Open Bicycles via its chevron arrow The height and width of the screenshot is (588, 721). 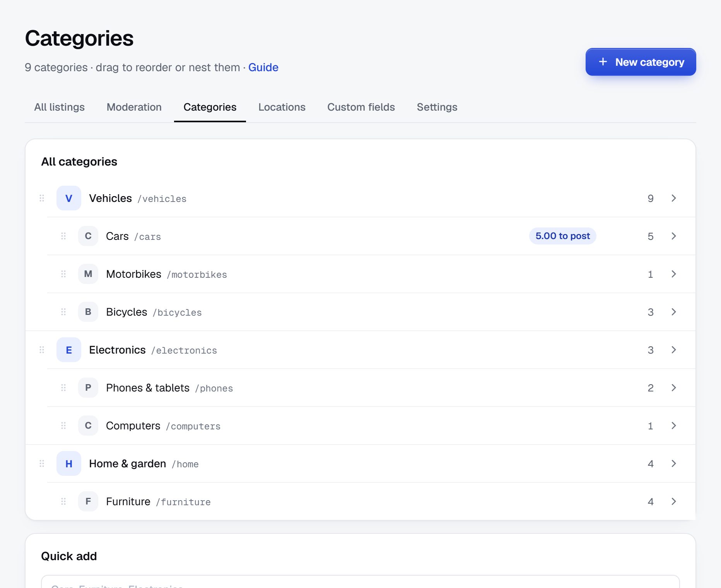pyautogui.click(x=674, y=312)
